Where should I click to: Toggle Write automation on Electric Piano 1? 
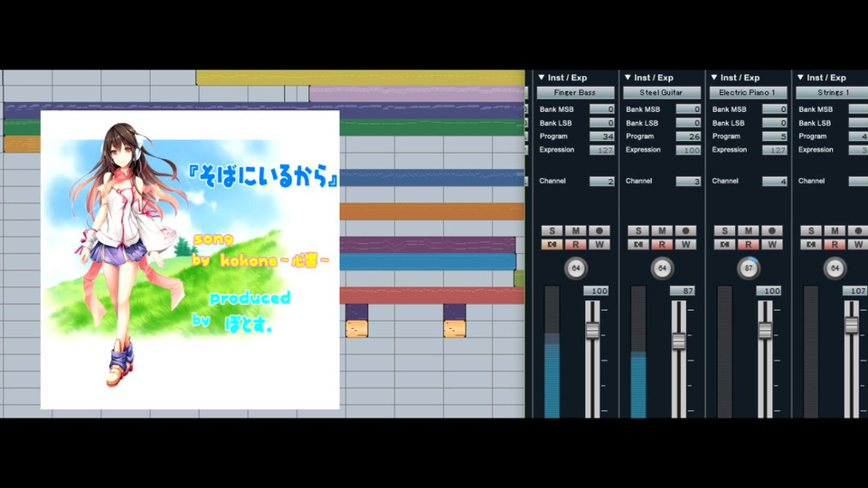771,245
